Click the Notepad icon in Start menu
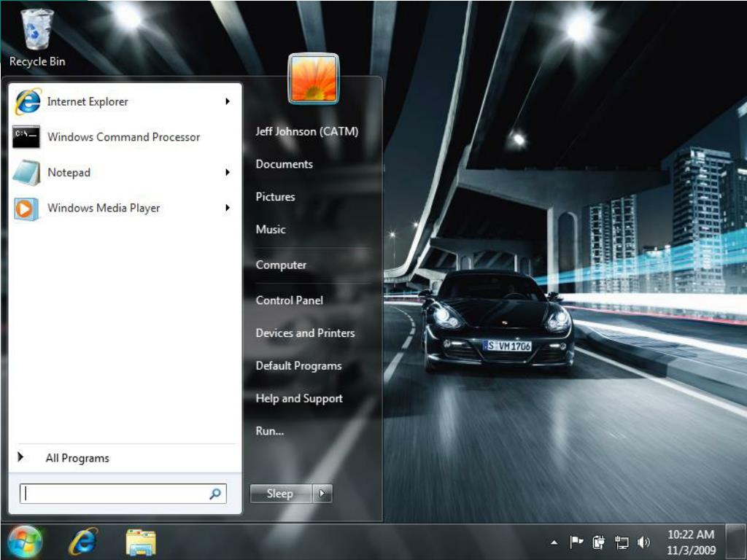This screenshot has width=747, height=560. tap(26, 172)
